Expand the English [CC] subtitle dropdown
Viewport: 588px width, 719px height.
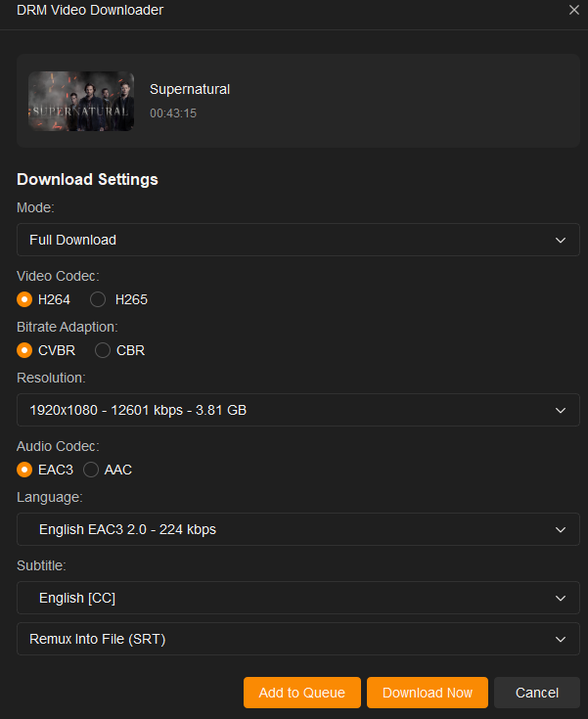[297, 598]
